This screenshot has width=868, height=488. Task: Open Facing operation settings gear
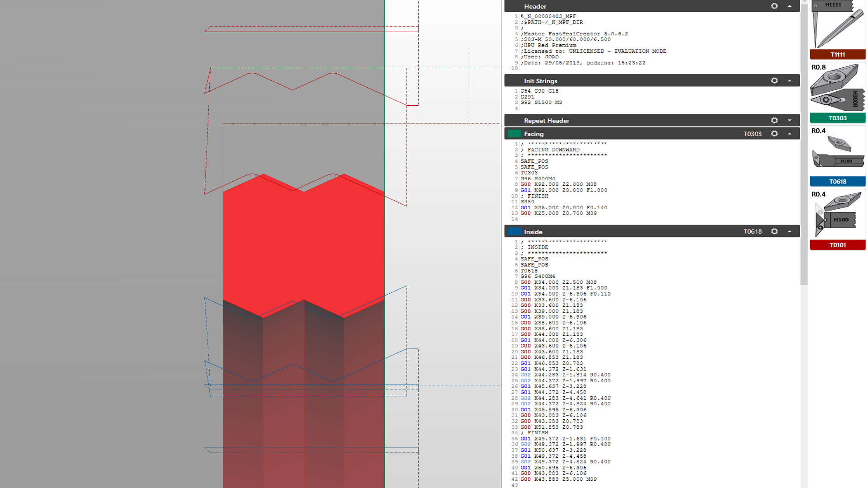(774, 133)
